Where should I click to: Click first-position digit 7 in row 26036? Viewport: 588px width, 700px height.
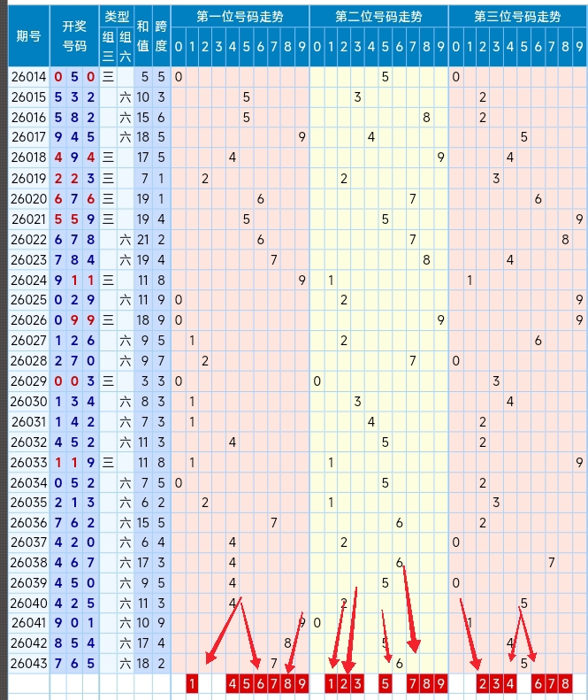point(274,522)
